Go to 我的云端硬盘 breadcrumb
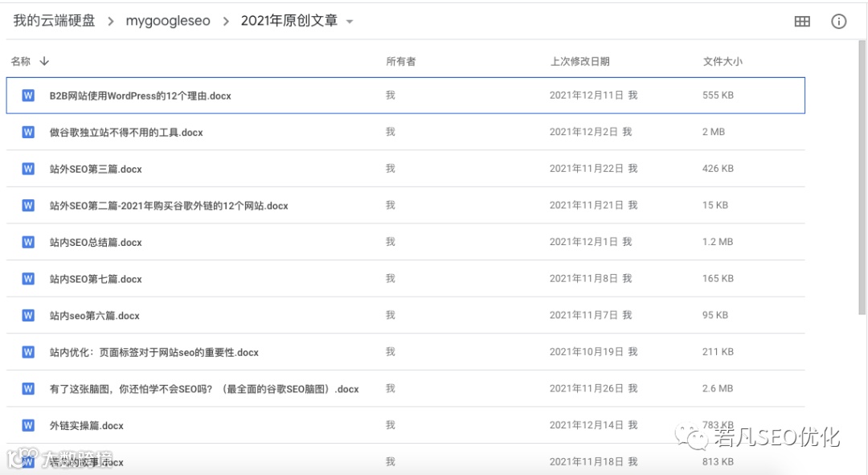This screenshot has width=868, height=475. point(55,21)
